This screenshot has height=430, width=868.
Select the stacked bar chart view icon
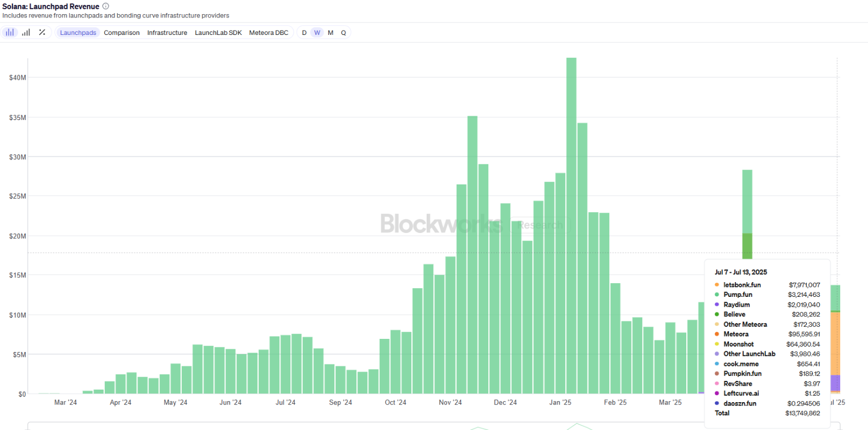[10, 32]
